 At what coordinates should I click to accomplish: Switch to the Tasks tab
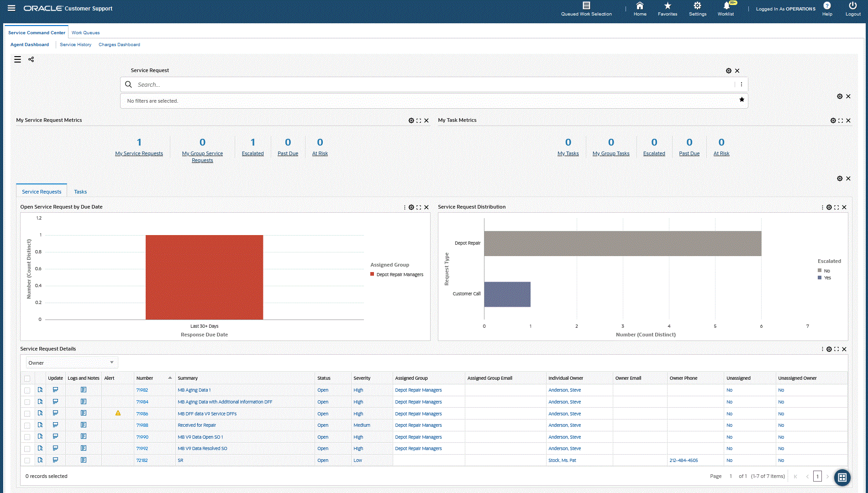[x=80, y=192]
